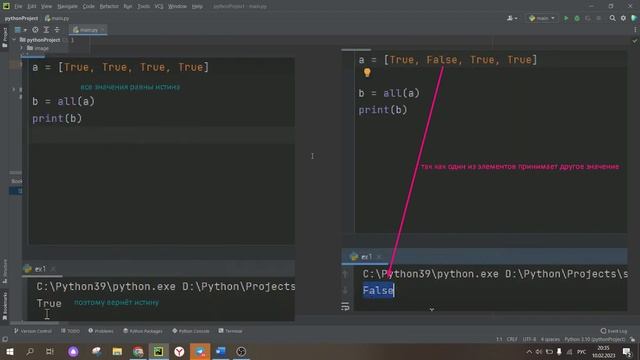Click the 'print(b)' line in left code
Viewport: 640px width, 360px height.
(x=57, y=118)
